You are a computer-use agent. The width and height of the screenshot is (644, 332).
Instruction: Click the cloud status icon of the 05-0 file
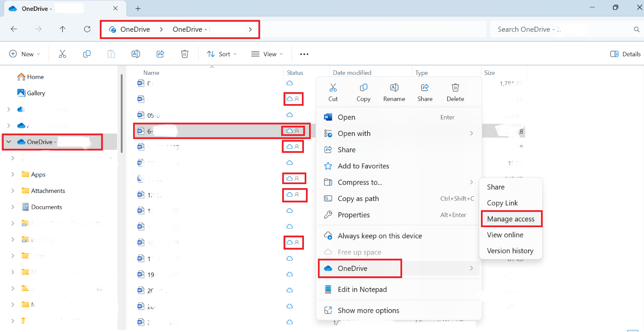pyautogui.click(x=289, y=115)
